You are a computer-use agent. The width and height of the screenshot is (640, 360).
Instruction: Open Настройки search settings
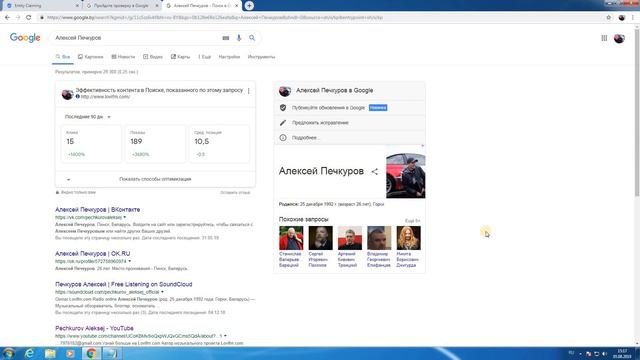(x=229, y=57)
